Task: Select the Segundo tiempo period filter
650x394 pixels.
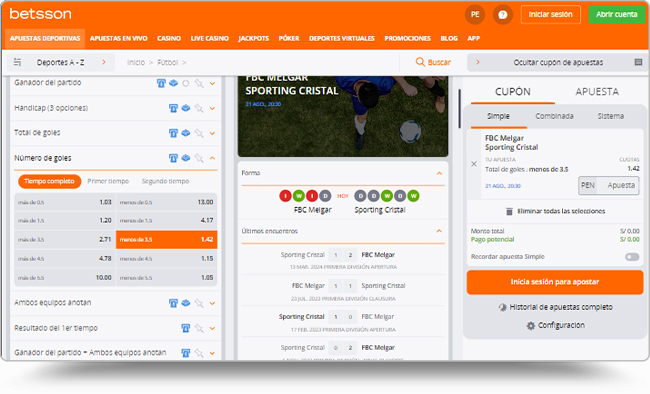Action: coord(165,181)
